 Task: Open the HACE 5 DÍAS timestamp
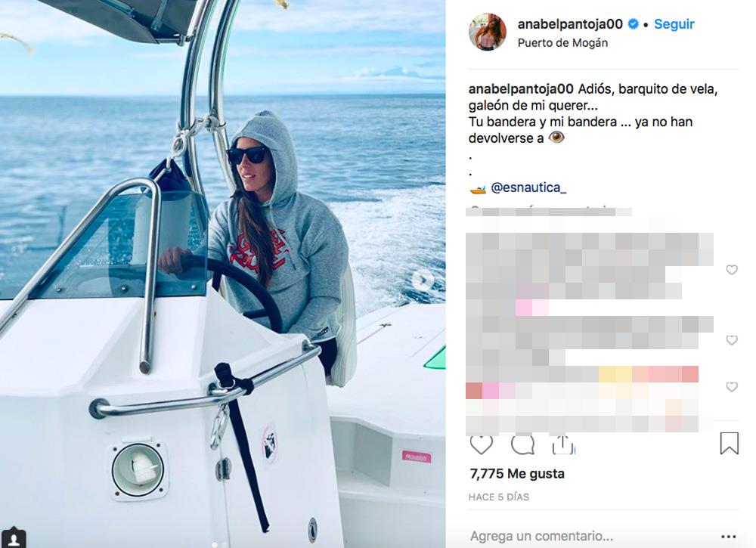click(x=499, y=497)
